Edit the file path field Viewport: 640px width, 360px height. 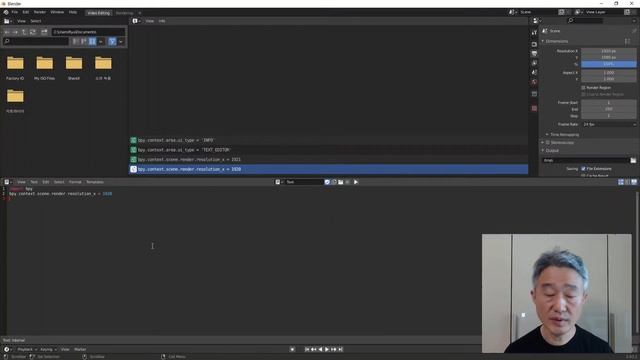click(88, 32)
